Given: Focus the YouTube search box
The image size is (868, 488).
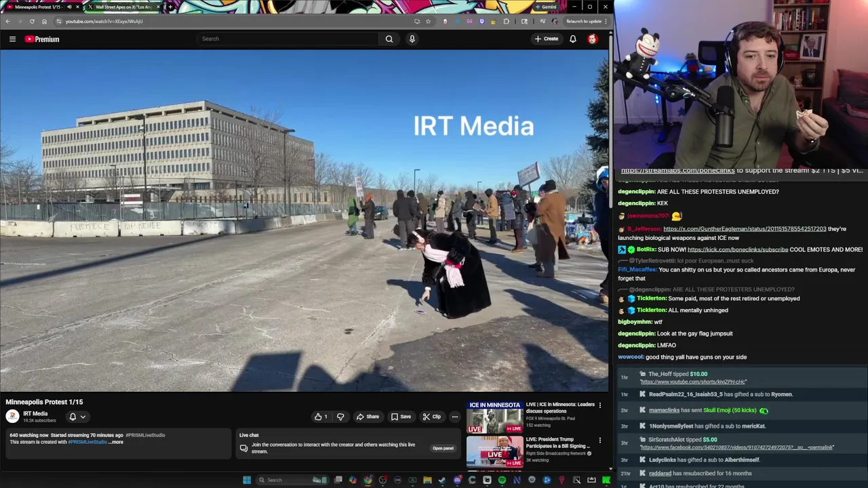Looking at the screenshot, I should point(288,39).
